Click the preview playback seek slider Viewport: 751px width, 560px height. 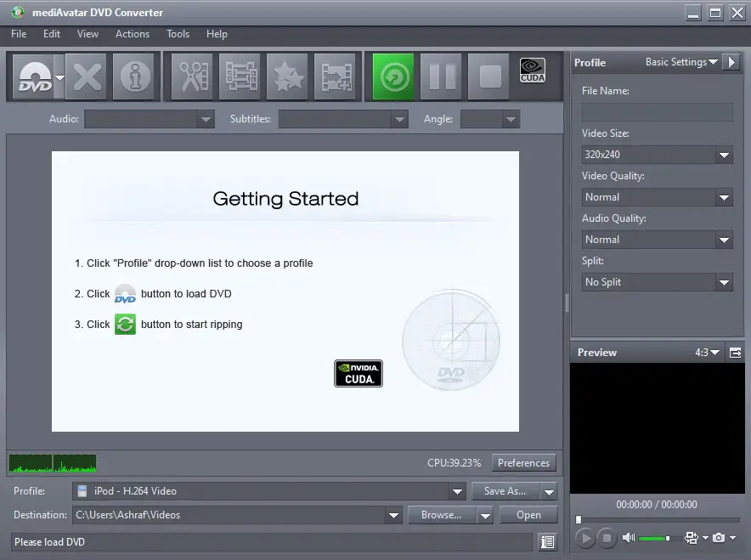point(658,520)
